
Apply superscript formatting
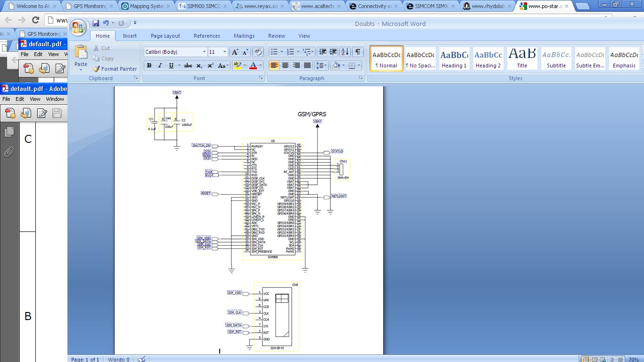(x=210, y=66)
